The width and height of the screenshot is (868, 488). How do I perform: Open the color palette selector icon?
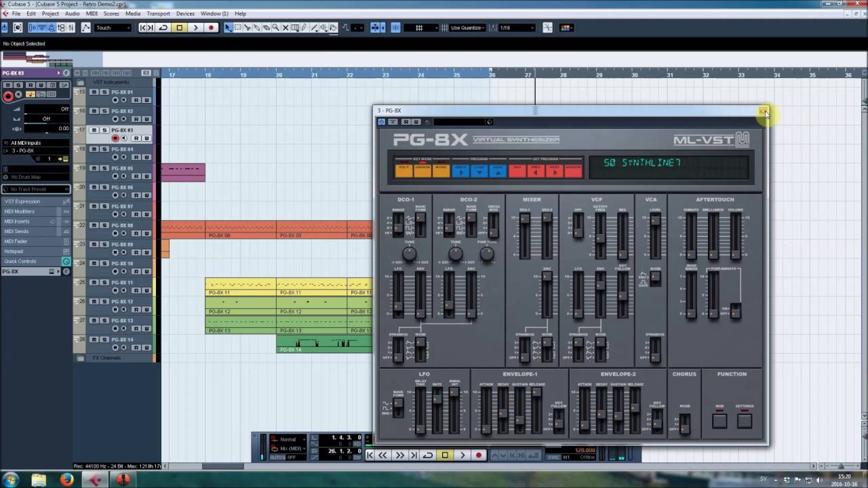[565, 28]
